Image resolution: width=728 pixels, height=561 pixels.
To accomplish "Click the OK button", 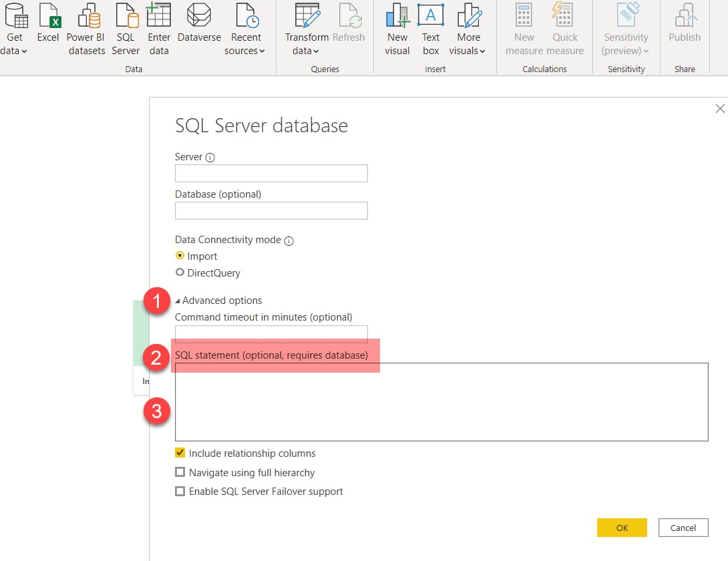I will coord(622,528).
